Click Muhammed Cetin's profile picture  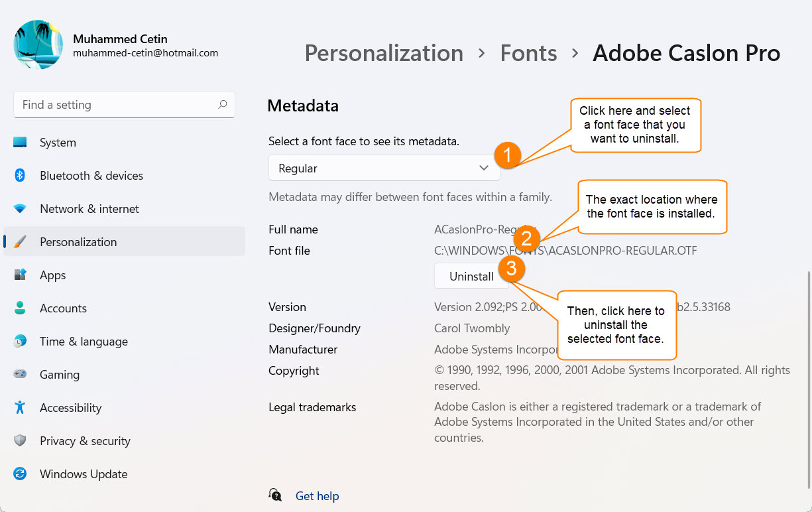[38, 44]
